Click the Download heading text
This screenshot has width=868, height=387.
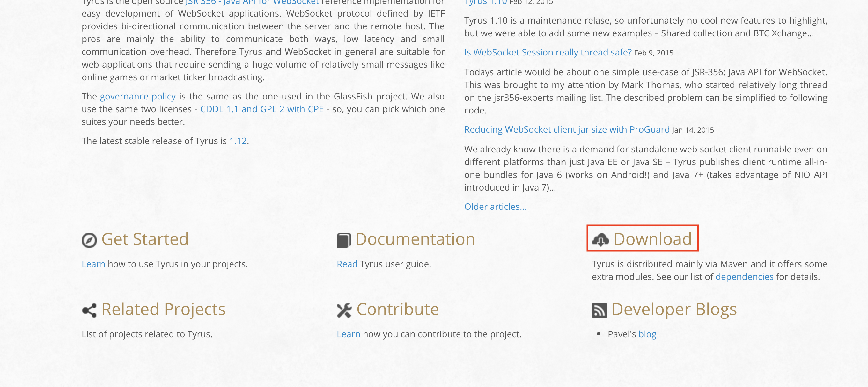coord(653,239)
